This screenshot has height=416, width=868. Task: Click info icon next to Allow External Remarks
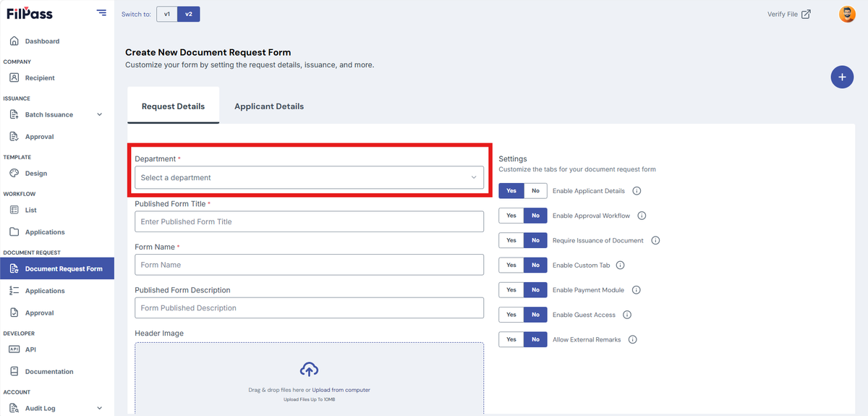632,339
